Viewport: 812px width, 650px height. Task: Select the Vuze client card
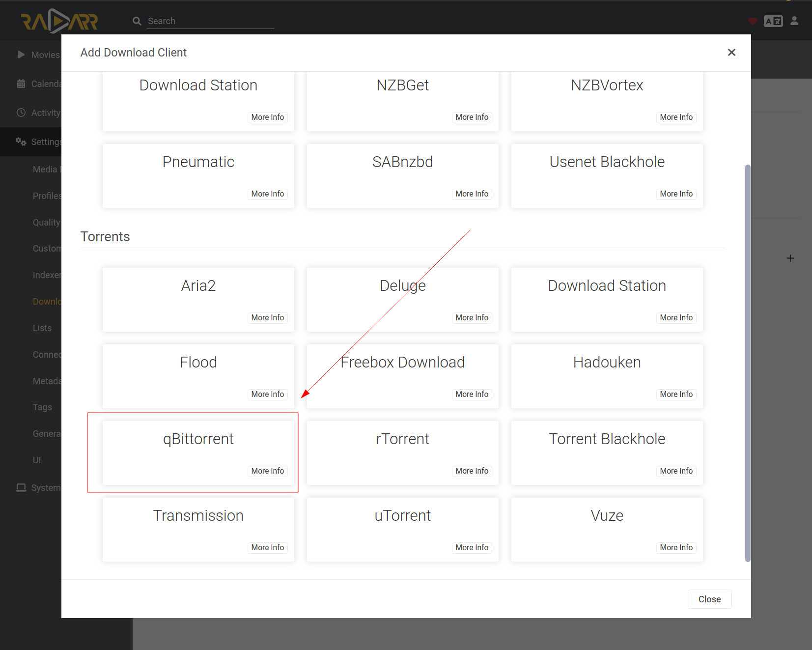click(607, 530)
